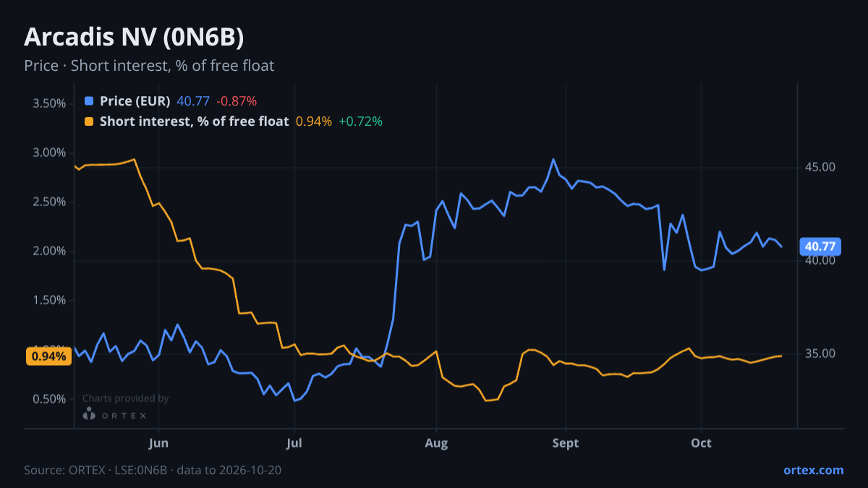Click the orange 0.94% value in the legend
The image size is (868, 488).
coord(314,121)
